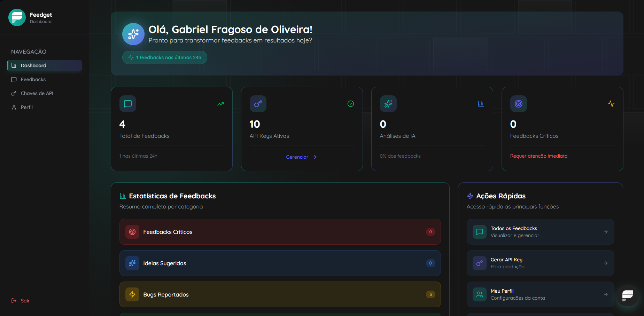This screenshot has width=644, height=316.
Task: Click the message icon on Total de Feedbacks card
Action: pos(128,104)
